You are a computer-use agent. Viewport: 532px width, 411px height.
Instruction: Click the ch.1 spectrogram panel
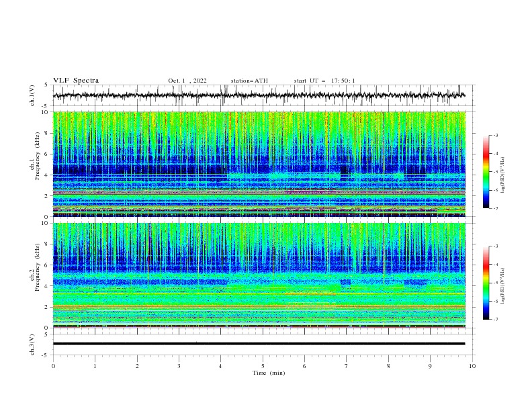[x=259, y=164]
